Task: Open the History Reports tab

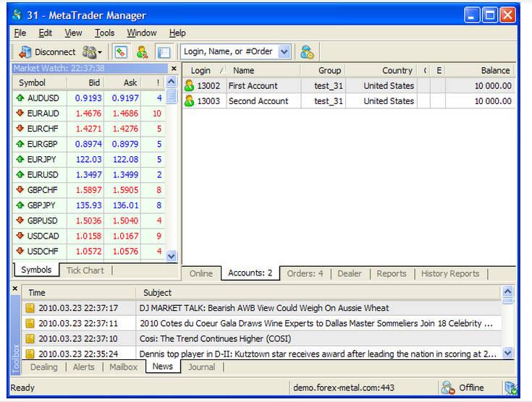Action: [450, 273]
